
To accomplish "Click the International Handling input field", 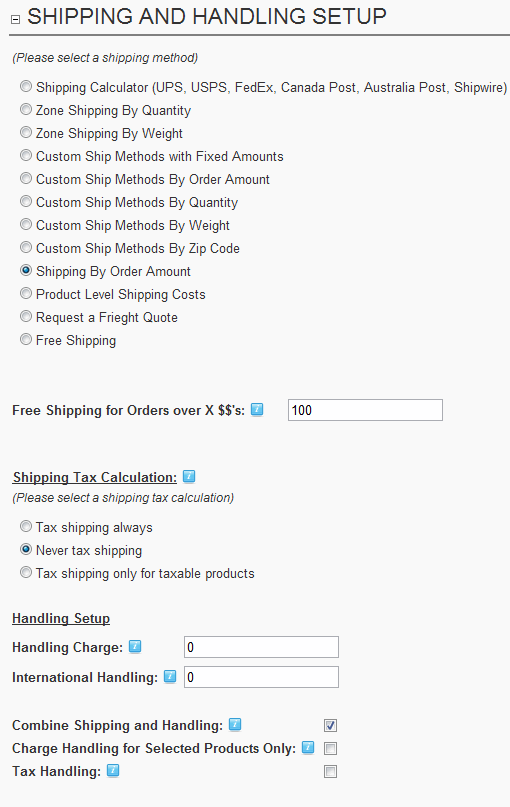I will [261, 677].
